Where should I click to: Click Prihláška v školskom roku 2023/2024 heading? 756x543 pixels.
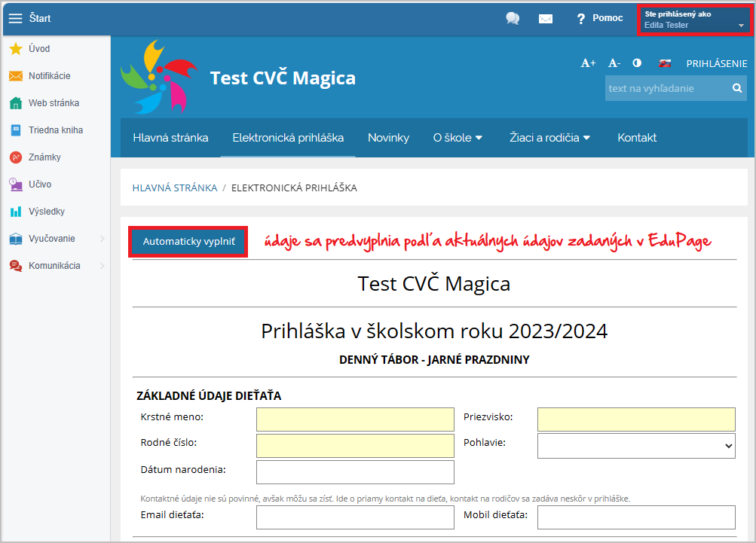(434, 331)
